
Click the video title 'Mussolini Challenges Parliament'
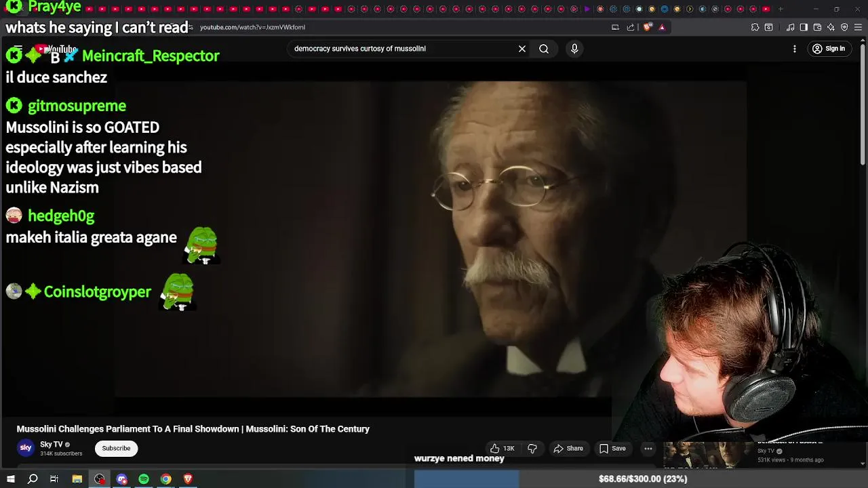[x=193, y=429]
